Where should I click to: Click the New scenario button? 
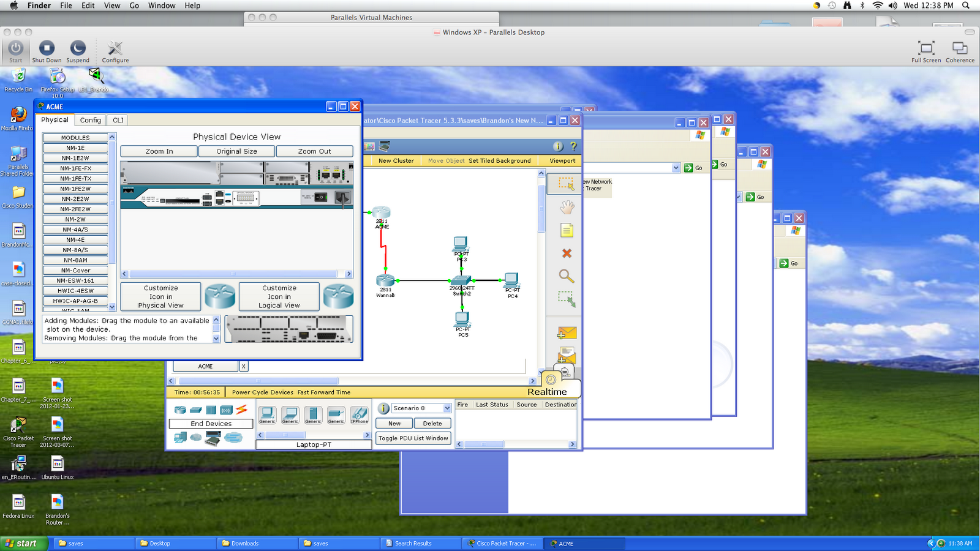pos(394,423)
